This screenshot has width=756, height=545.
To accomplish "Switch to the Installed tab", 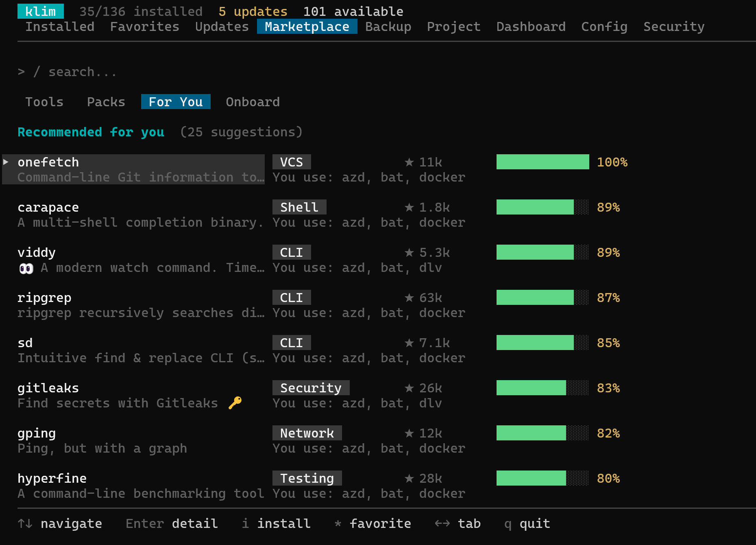I will pos(60,27).
